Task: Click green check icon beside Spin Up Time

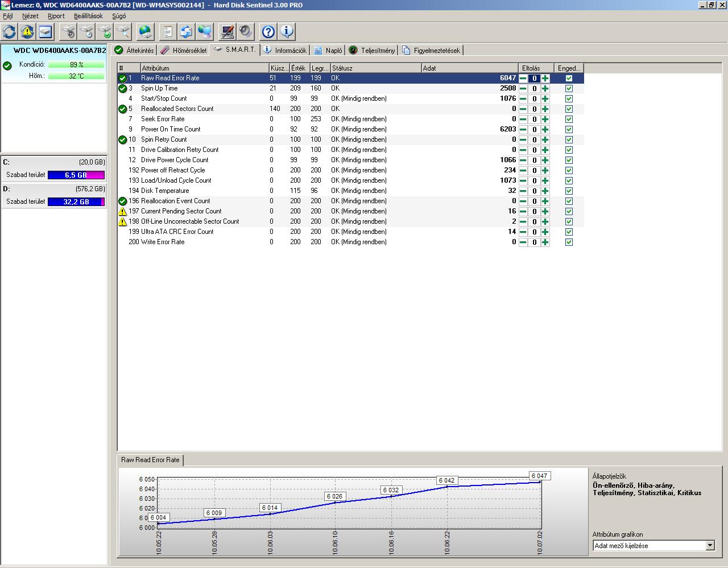Action: pyautogui.click(x=122, y=88)
